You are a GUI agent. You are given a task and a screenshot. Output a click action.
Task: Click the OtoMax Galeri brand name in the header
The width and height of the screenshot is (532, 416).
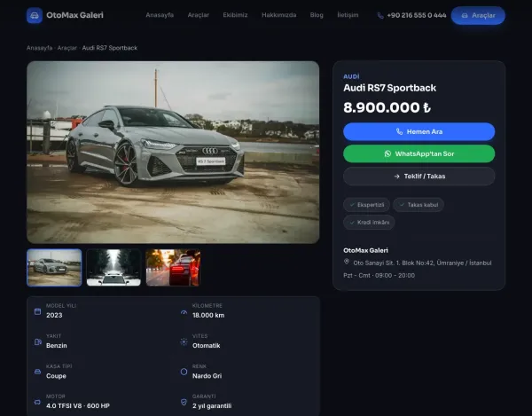74,15
